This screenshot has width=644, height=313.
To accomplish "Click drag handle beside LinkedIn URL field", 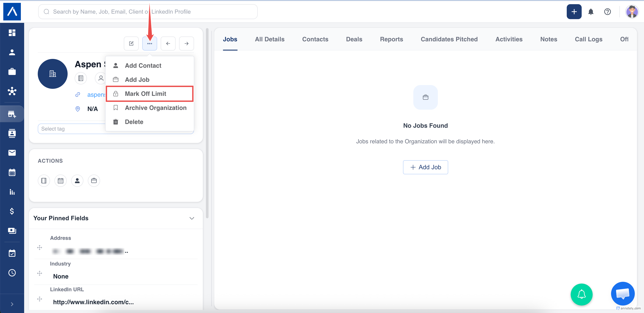I will click(x=40, y=299).
